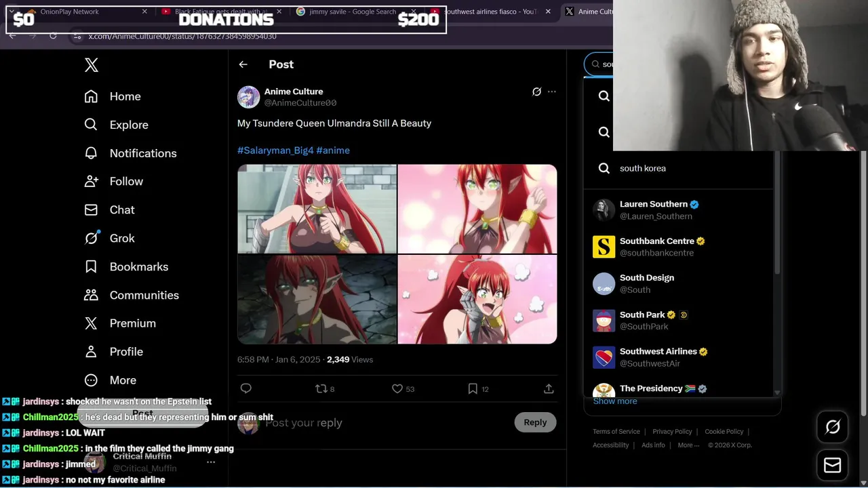Open the top-left anime image
Viewport: 868px width, 488px height.
point(317,209)
